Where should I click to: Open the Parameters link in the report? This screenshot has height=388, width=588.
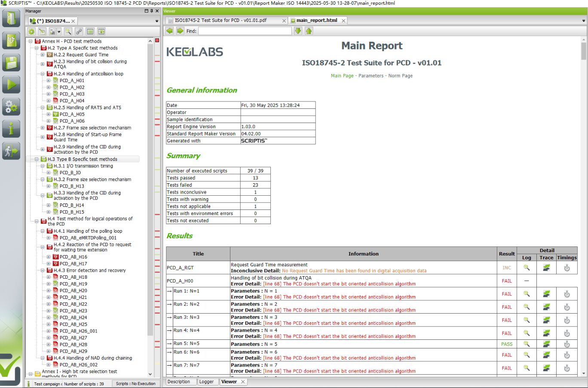(371, 76)
